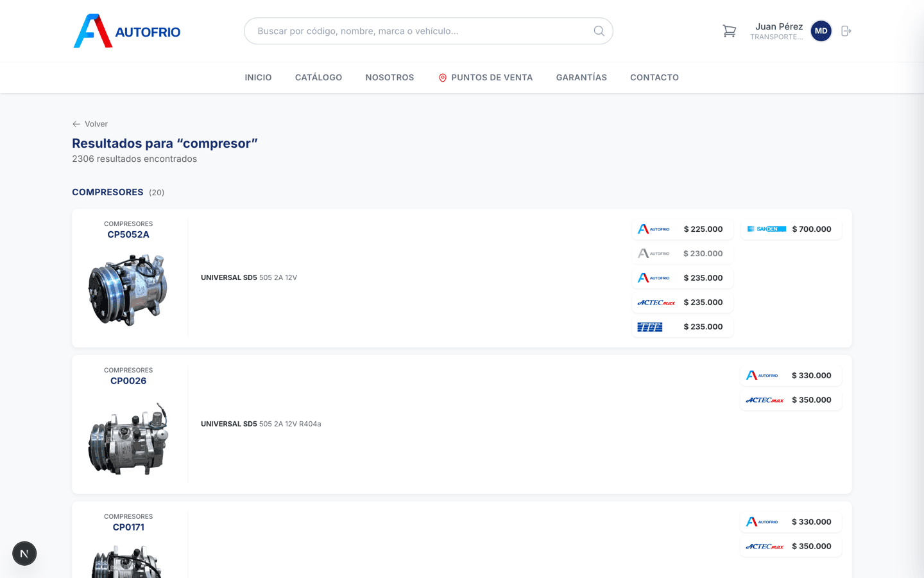Go to the INICIO page
924x578 pixels.
point(258,78)
